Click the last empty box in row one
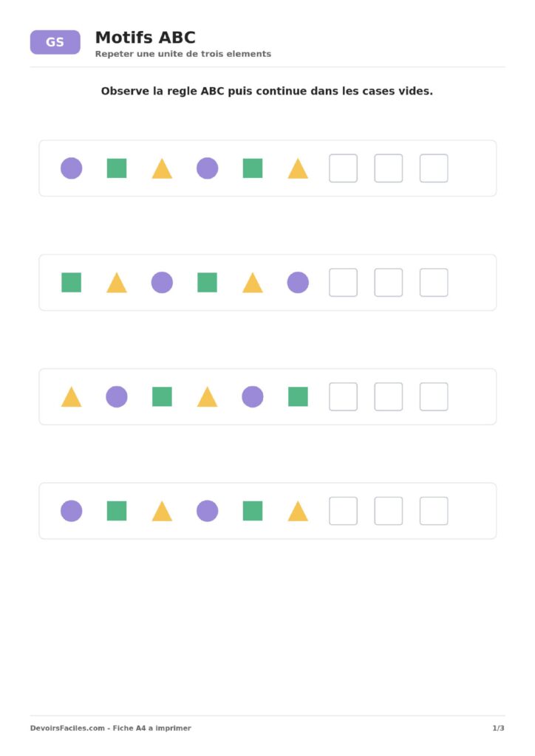 point(434,168)
